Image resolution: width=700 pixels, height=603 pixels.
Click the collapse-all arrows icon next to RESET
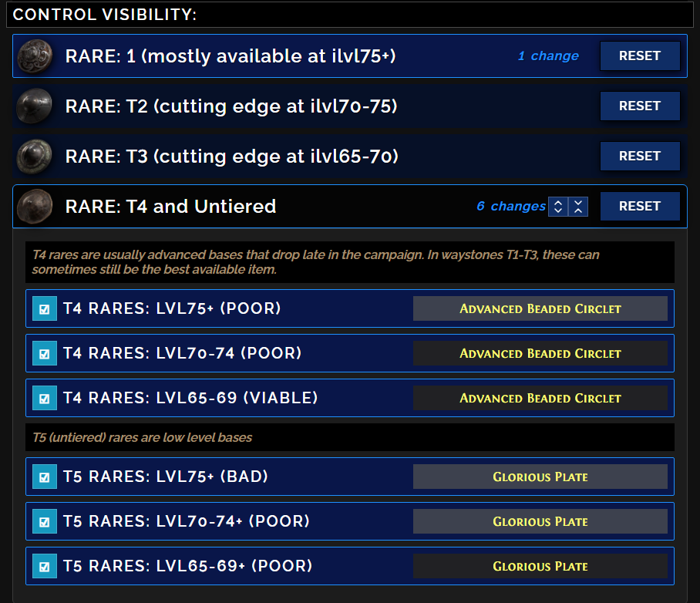coord(578,207)
